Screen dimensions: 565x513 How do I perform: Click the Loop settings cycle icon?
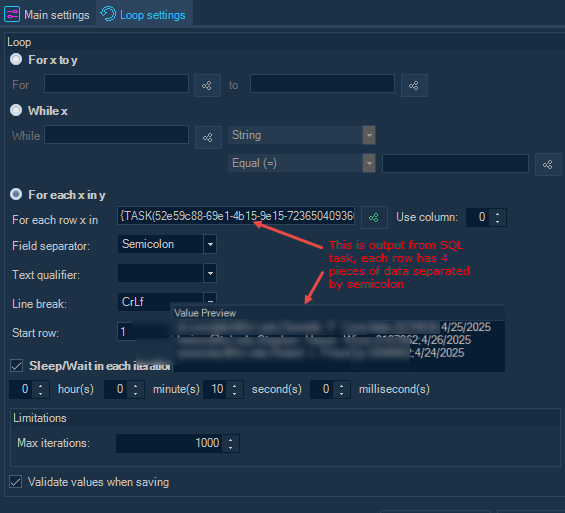(x=108, y=14)
